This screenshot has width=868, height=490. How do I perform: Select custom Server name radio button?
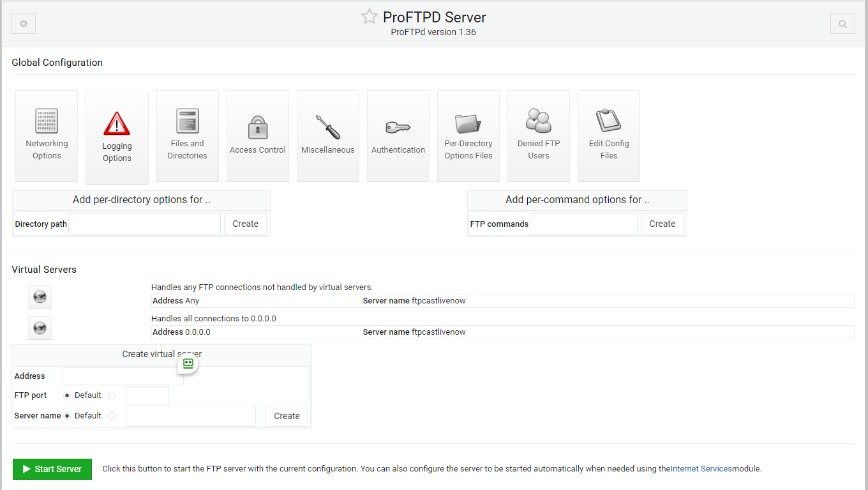tap(112, 416)
